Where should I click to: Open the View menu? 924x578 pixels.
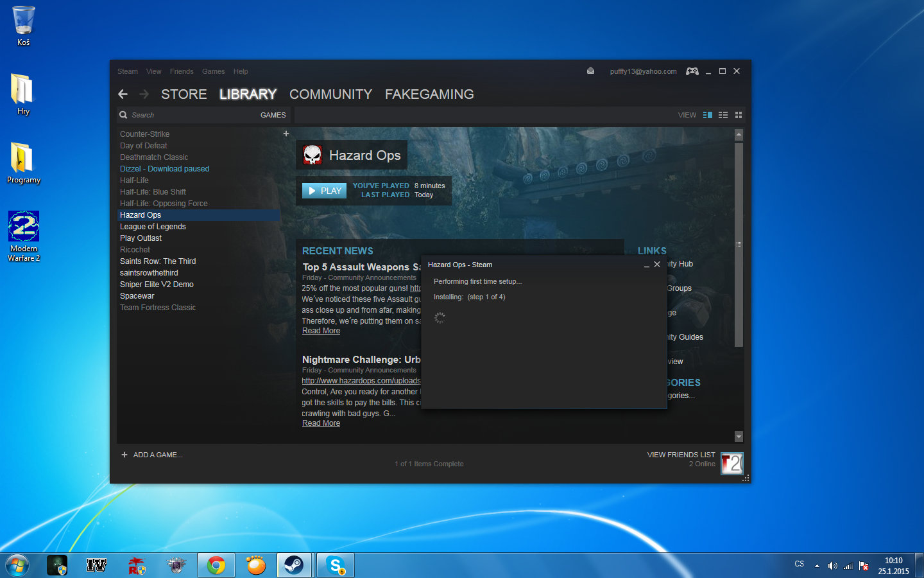tap(154, 71)
